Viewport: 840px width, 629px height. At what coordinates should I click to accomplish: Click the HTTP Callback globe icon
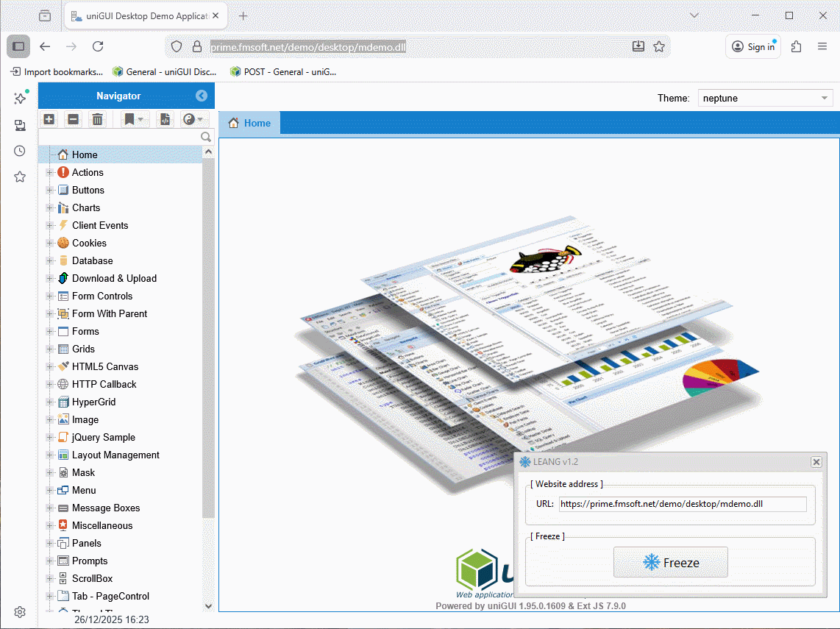tap(63, 384)
